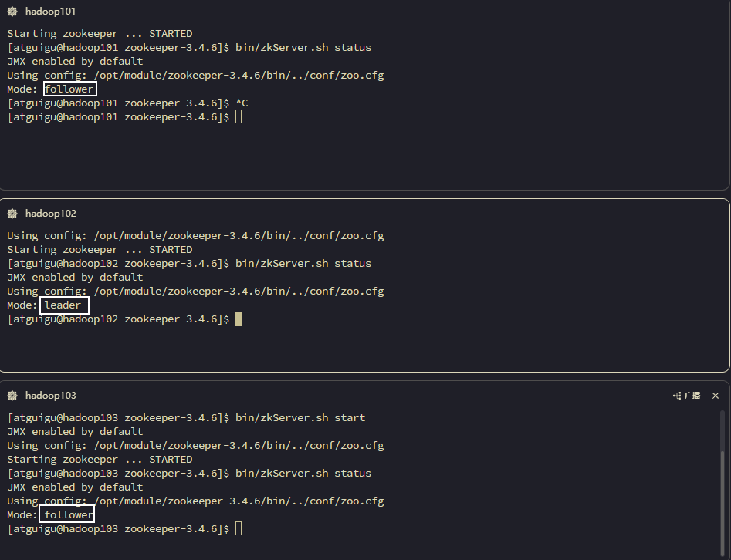Viewport: 731px width, 560px height.
Task: Click 'Starting zookeeper ... STARTED' line in hadoop103
Action: 100,460
